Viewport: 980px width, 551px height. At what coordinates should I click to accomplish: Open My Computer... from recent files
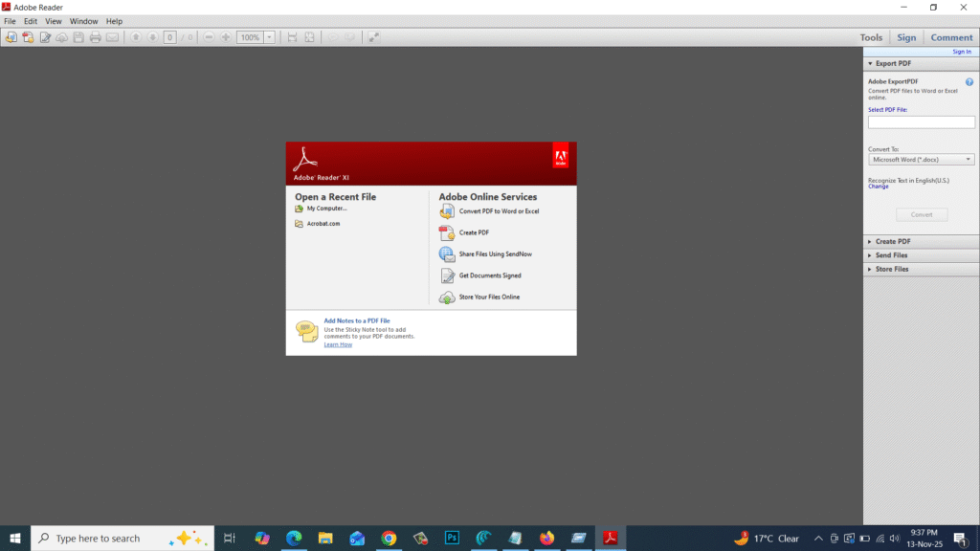coord(326,209)
